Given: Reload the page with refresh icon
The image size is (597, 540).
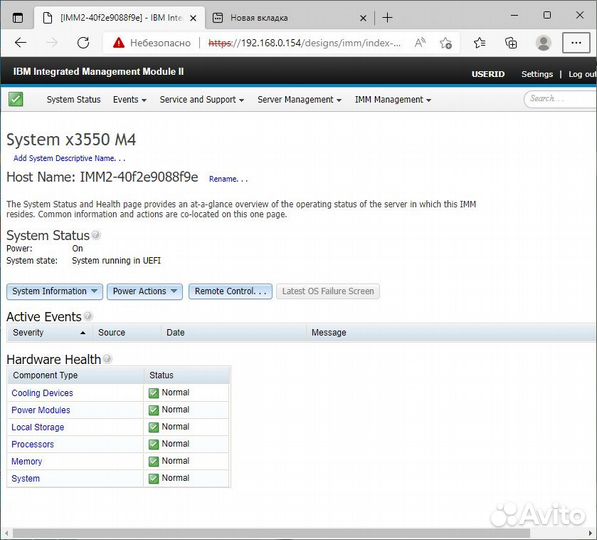Looking at the screenshot, I should pyautogui.click(x=83, y=43).
